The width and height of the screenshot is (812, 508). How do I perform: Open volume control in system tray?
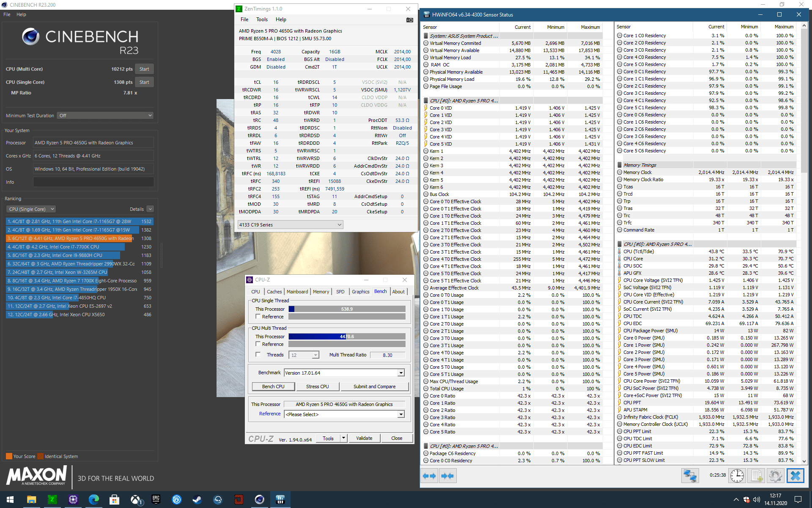(757, 500)
